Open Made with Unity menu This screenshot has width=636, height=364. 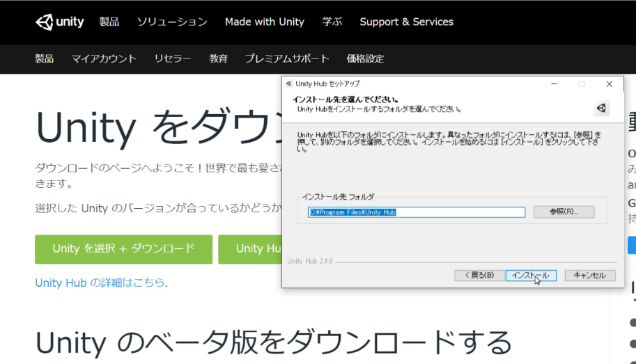point(265,22)
